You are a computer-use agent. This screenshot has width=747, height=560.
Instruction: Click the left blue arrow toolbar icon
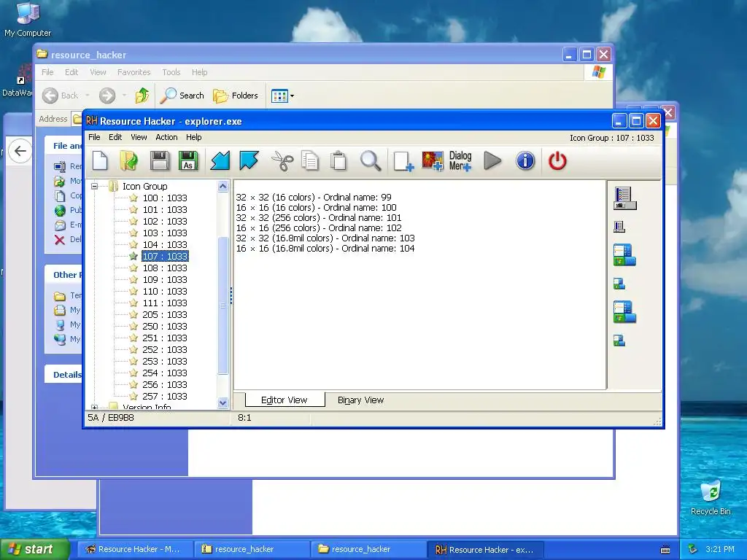click(220, 161)
